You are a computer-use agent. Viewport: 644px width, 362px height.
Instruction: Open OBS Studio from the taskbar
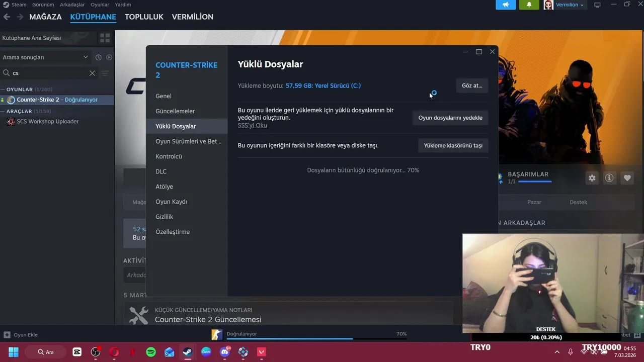click(96, 352)
